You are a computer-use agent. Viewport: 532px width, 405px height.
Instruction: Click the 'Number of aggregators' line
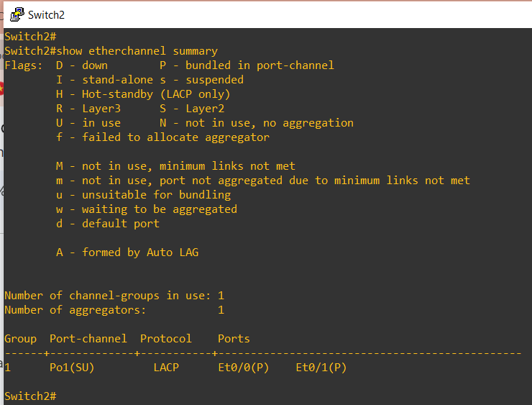pyautogui.click(x=114, y=310)
